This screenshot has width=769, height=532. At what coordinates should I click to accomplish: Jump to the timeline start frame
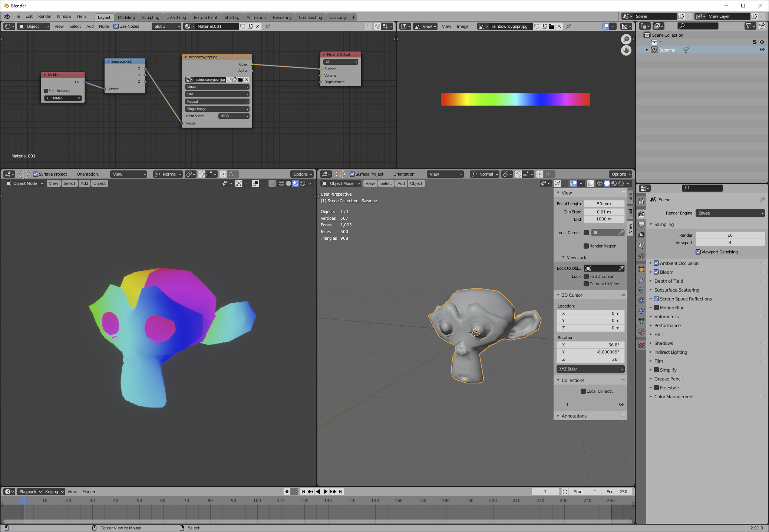304,492
